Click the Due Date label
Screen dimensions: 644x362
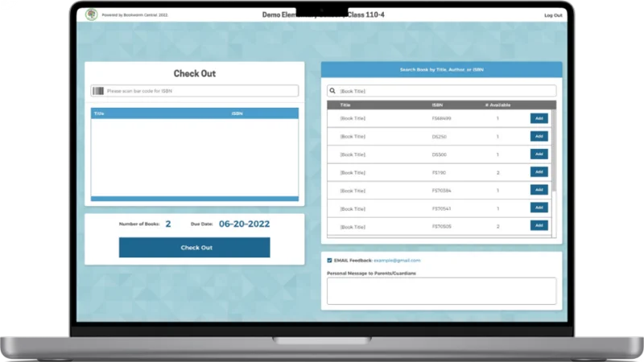[x=202, y=224]
